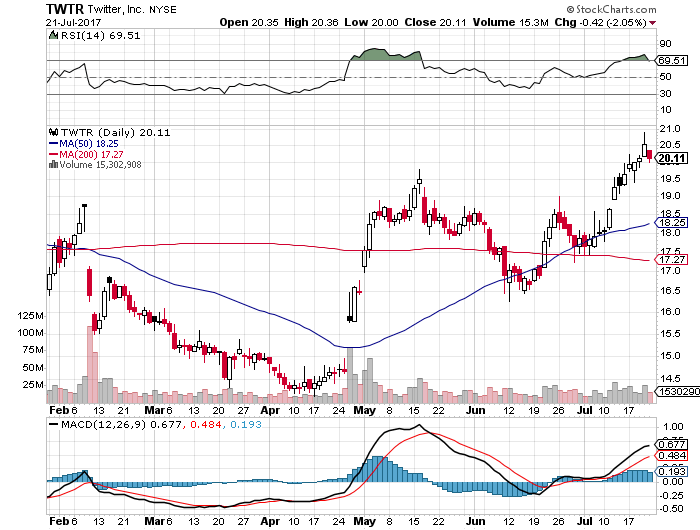Click the 18.25 MA(50) axis tag
Image resolution: width=700 pixels, height=530 pixels.
point(671,222)
